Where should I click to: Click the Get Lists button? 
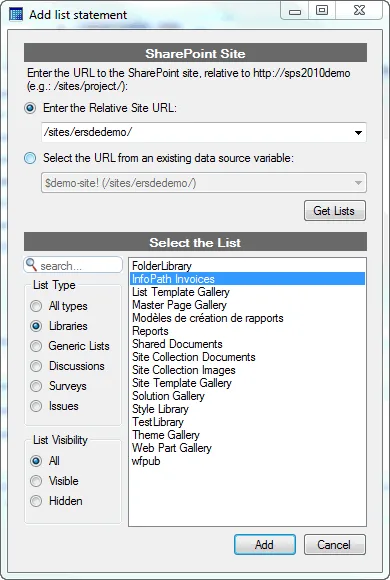coord(335,211)
